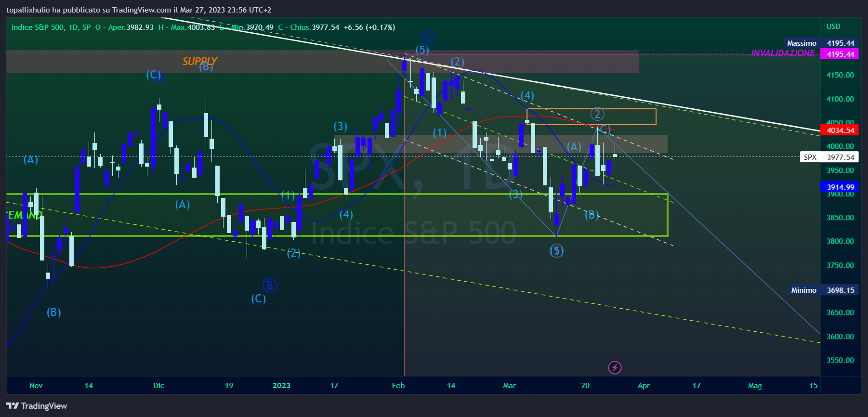Select the circled B wave label near December lows
The width and height of the screenshot is (868, 417).
pos(270,286)
